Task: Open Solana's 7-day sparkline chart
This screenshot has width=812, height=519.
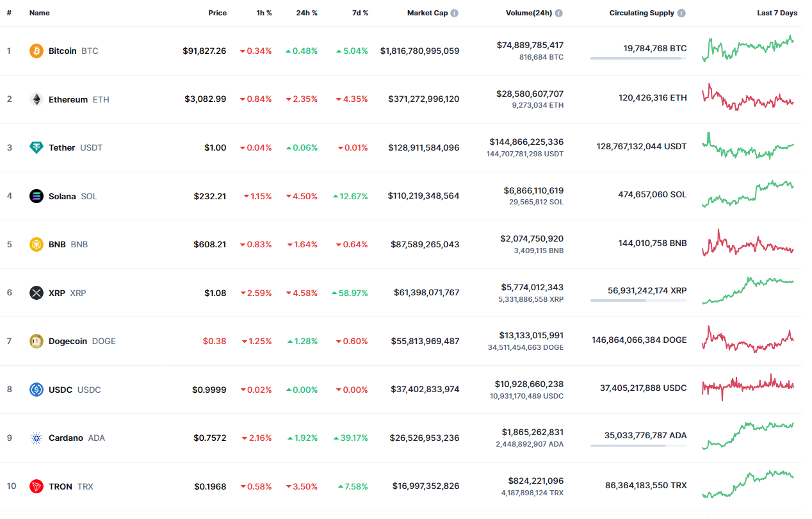Action: (748, 194)
